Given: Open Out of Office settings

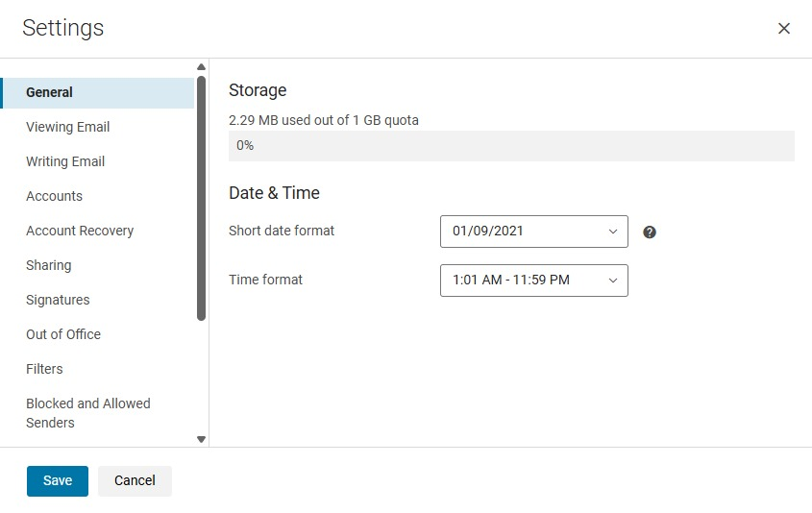Looking at the screenshot, I should (63, 334).
